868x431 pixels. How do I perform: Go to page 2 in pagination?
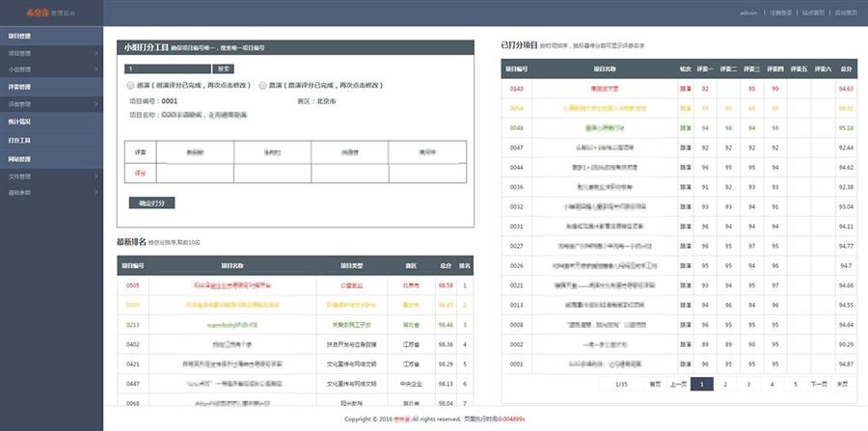point(725,384)
